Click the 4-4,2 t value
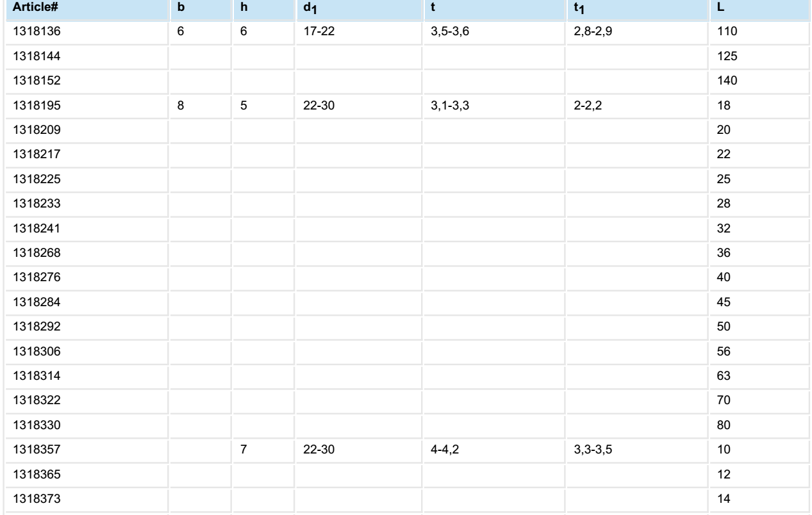The width and height of the screenshot is (812, 515). (443, 450)
